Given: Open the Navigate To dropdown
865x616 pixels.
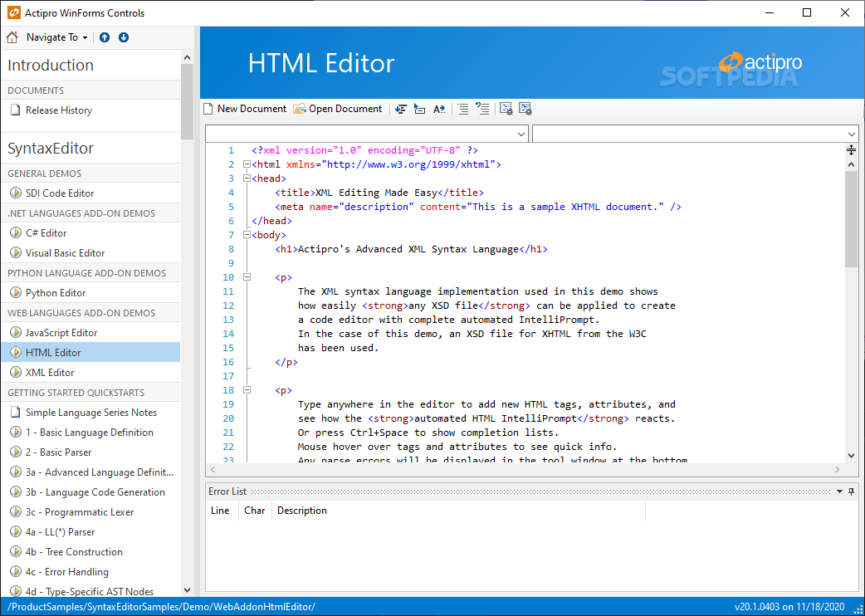Looking at the screenshot, I should click(x=56, y=37).
